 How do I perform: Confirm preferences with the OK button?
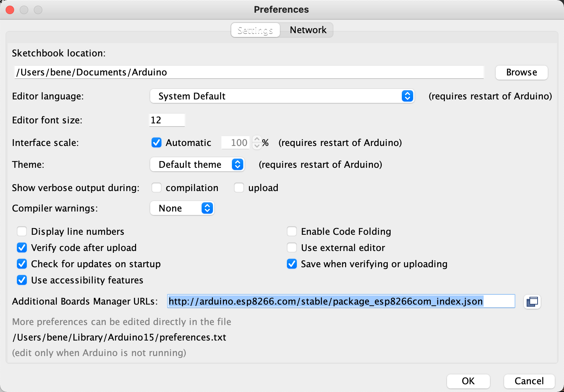468,381
